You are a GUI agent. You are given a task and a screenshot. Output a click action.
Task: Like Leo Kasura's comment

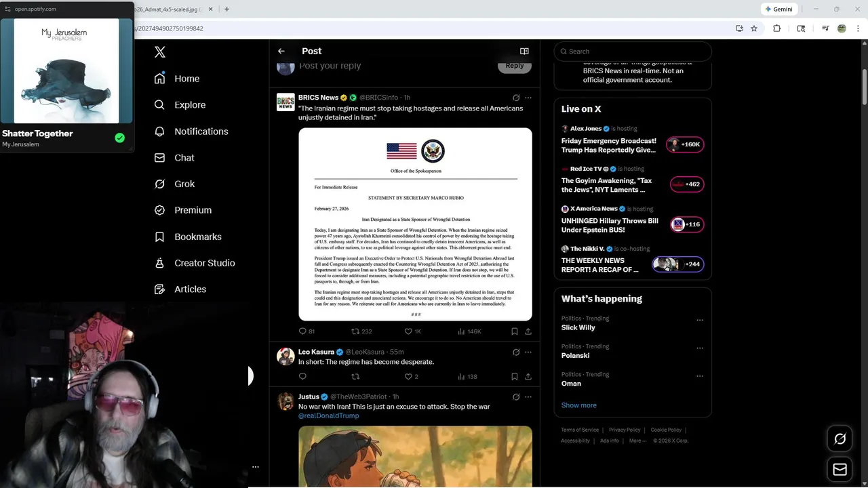[412, 376]
